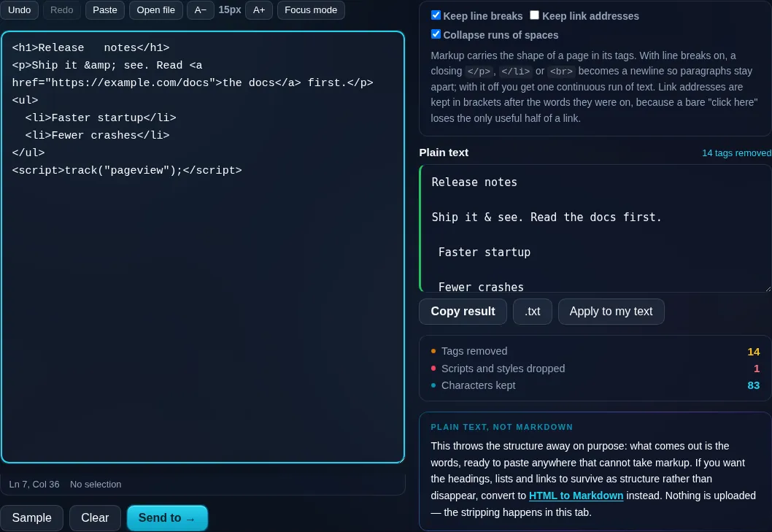Viewport: 772px width, 532px height.
Task: Increase font size with A+ button
Action: (259, 10)
